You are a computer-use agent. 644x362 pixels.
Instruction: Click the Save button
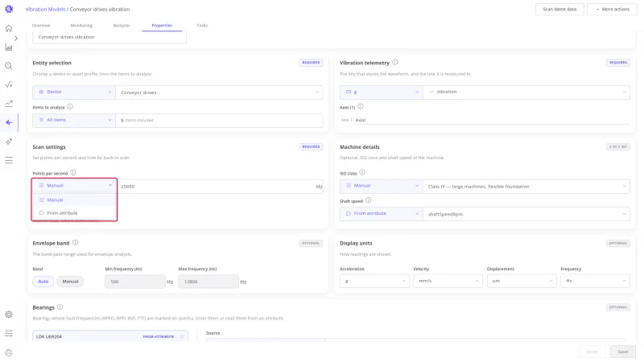(x=622, y=352)
